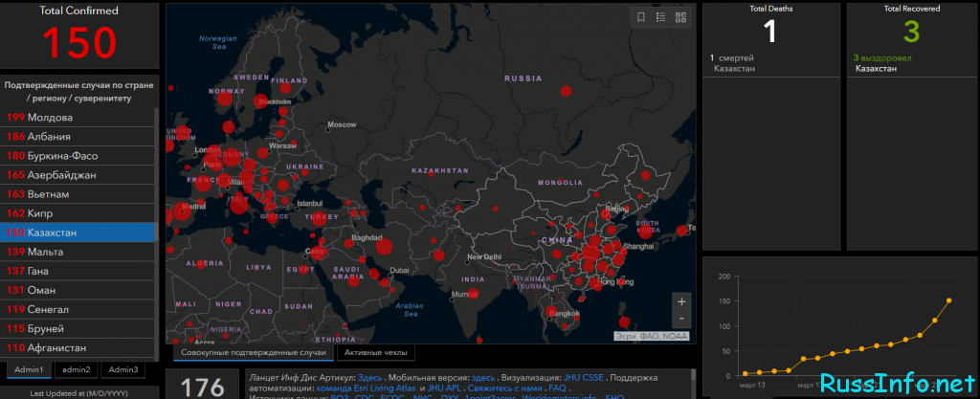This screenshot has height=399, width=980.
Task: Open команда Esri Living Atlas link
Action: 367,388
